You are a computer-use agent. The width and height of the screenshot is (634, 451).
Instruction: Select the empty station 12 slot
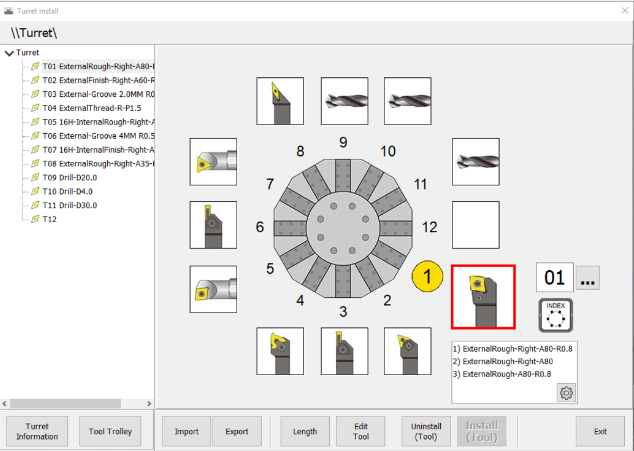click(476, 225)
